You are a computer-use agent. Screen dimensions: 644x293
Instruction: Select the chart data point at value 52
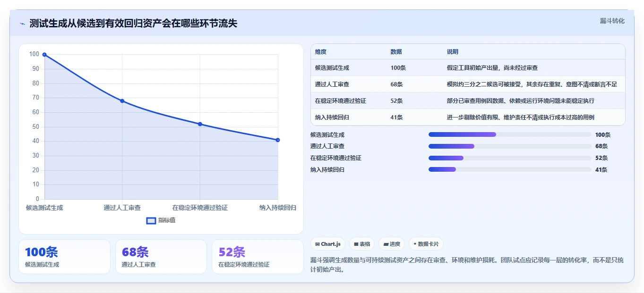(200, 124)
